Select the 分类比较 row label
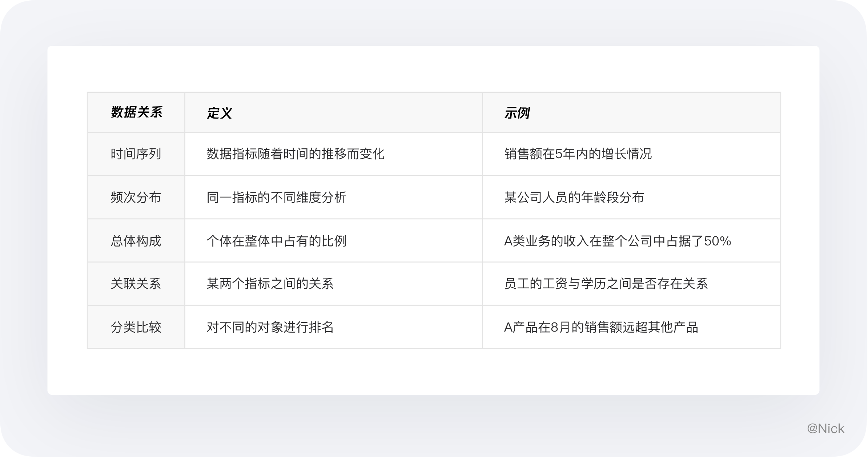This screenshot has height=457, width=868. (x=136, y=327)
